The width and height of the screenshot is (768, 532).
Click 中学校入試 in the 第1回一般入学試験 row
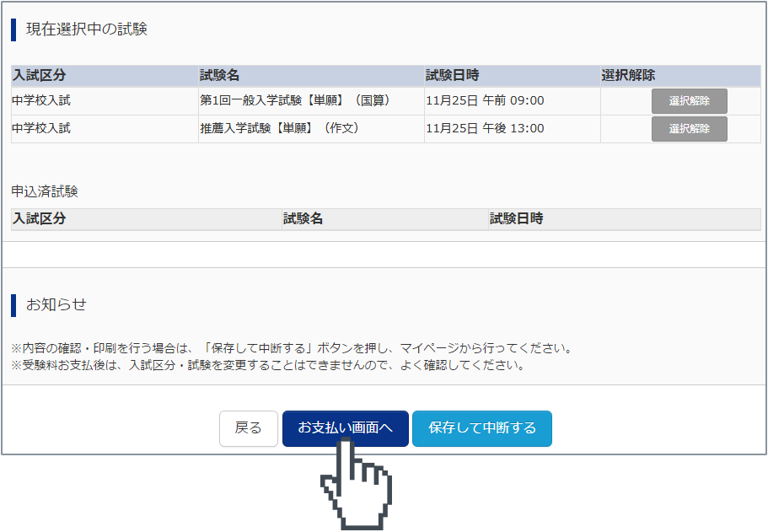coord(41,100)
